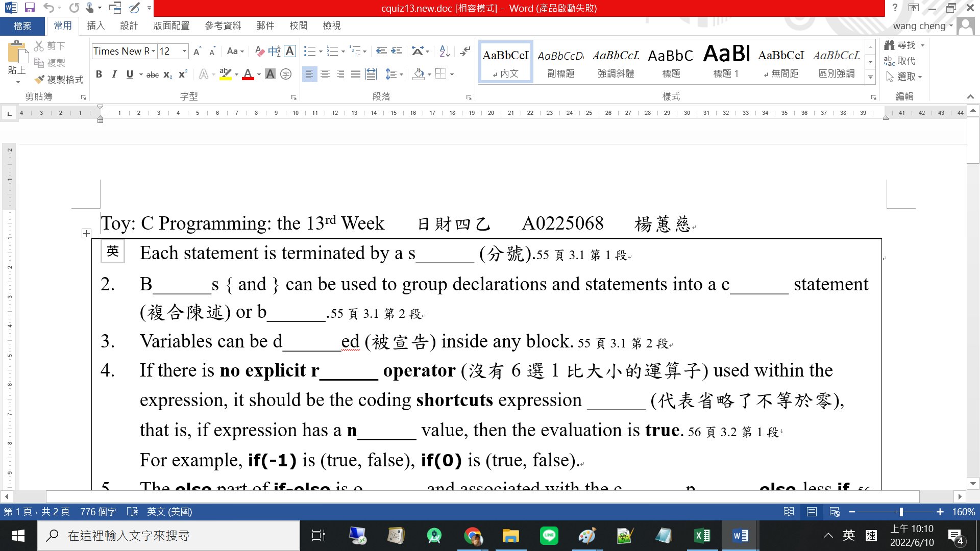Screen dimensions: 980x551
Task: Apply the 標題 1 heading style
Action: tap(726, 62)
